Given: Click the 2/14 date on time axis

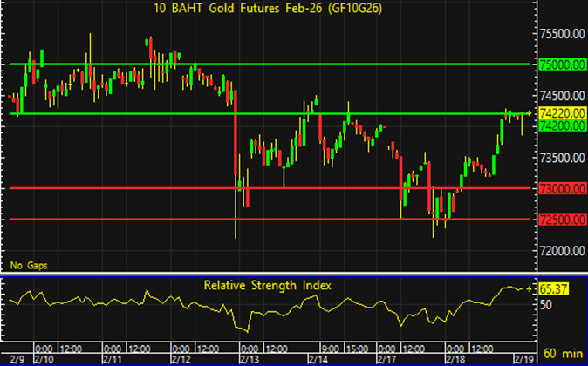Looking at the screenshot, I should [317, 358].
